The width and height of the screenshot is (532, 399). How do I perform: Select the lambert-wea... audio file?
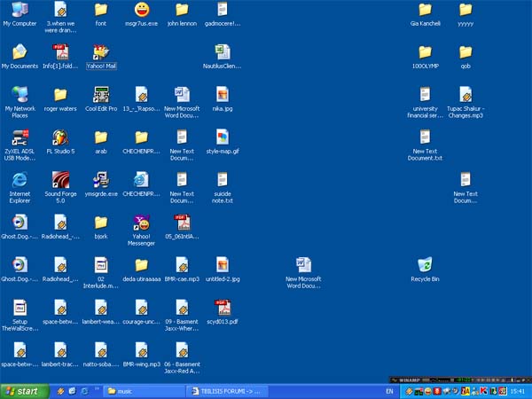(101, 312)
